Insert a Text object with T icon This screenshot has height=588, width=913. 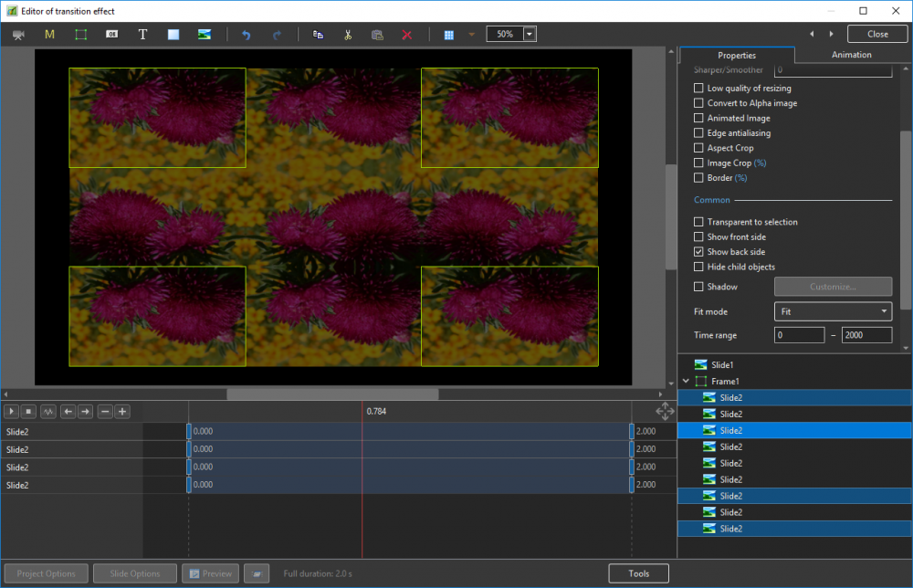pyautogui.click(x=142, y=35)
